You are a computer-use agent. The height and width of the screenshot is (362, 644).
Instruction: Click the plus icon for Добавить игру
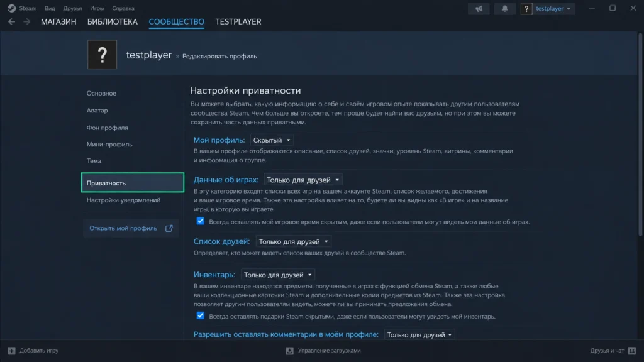tap(11, 351)
